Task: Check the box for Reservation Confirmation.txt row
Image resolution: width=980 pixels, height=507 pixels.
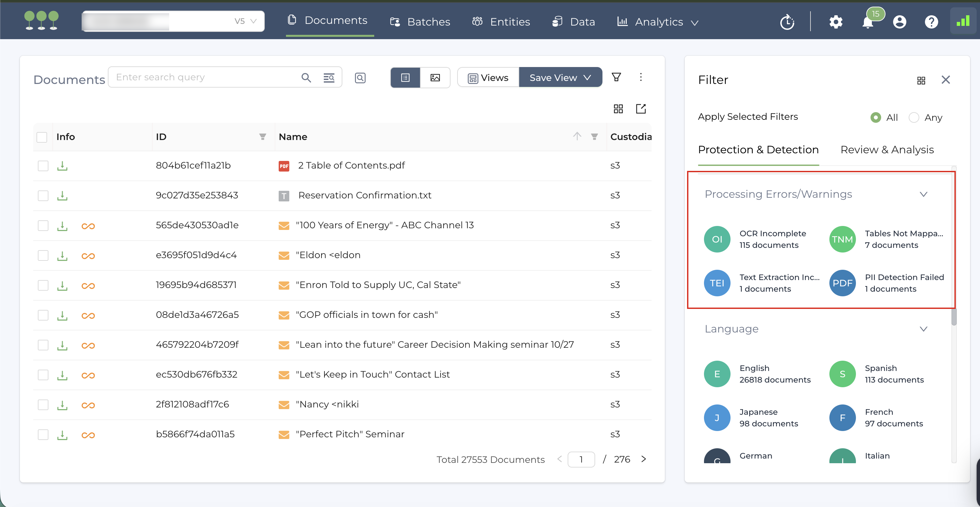Action: click(43, 196)
